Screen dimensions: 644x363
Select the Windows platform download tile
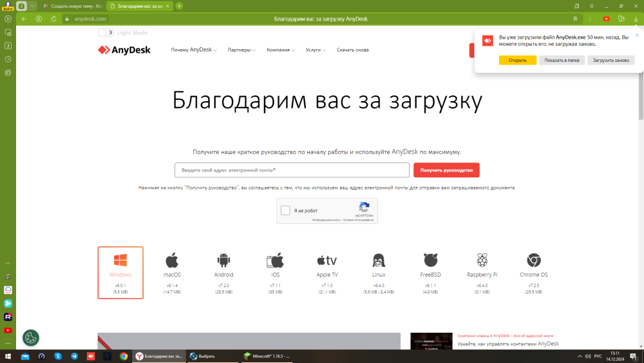120,273
